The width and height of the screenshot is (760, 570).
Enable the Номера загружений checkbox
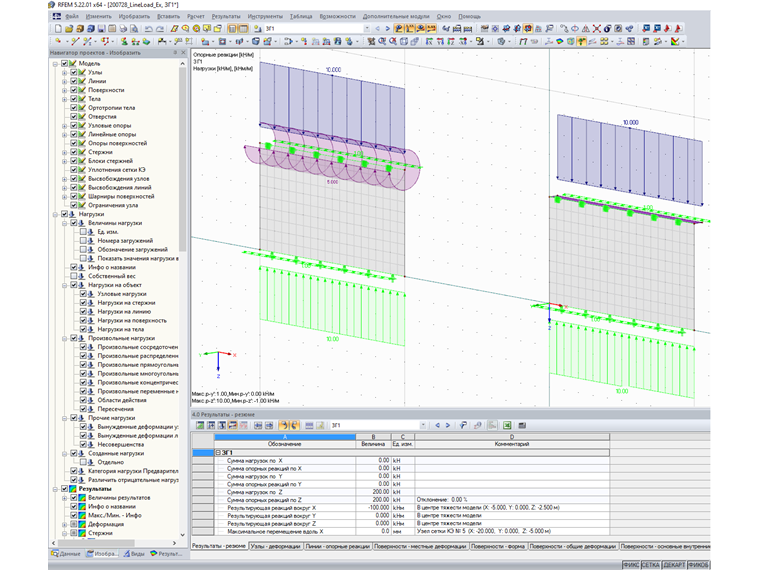coord(83,240)
